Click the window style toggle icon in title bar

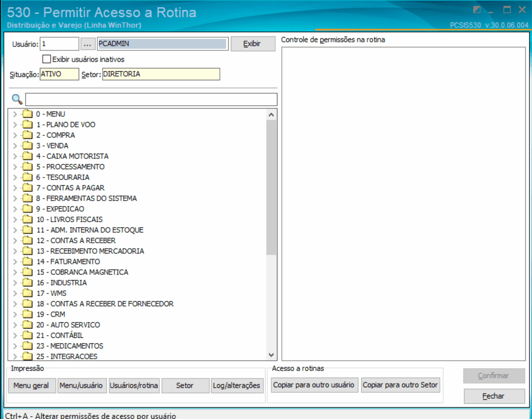point(477,10)
